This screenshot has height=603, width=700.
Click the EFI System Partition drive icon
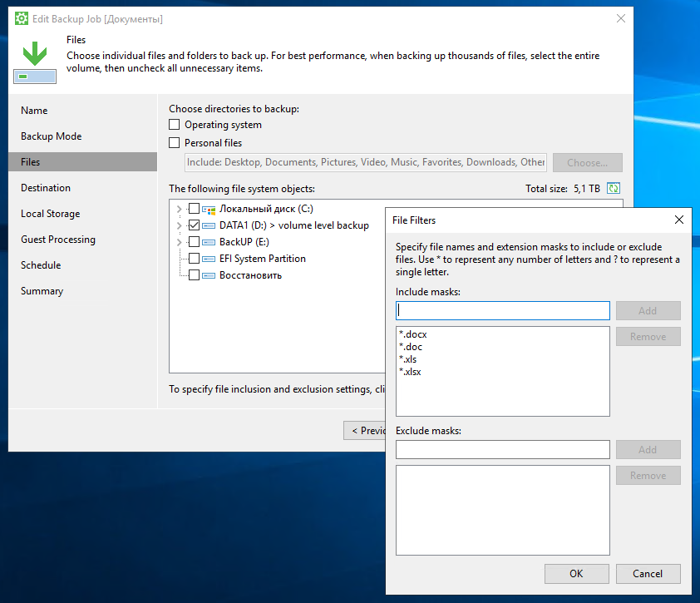coord(209,259)
